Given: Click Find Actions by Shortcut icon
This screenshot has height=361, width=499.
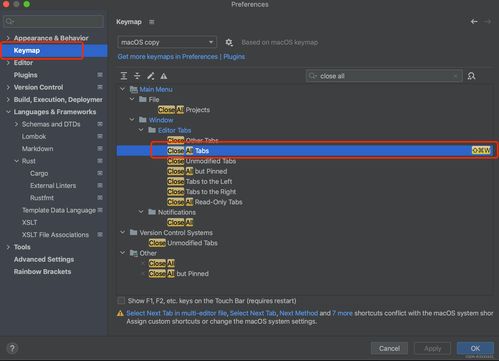Looking at the screenshot, I should tap(471, 76).
